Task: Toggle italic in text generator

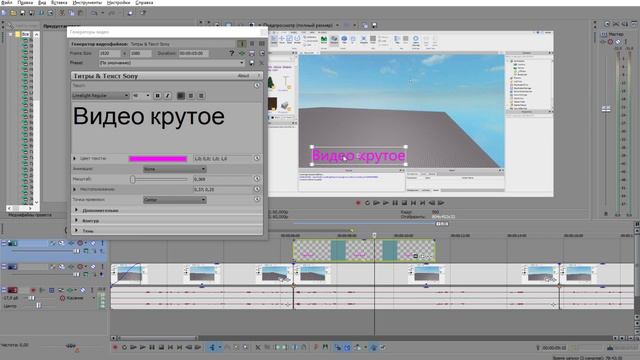Action: 167,96
